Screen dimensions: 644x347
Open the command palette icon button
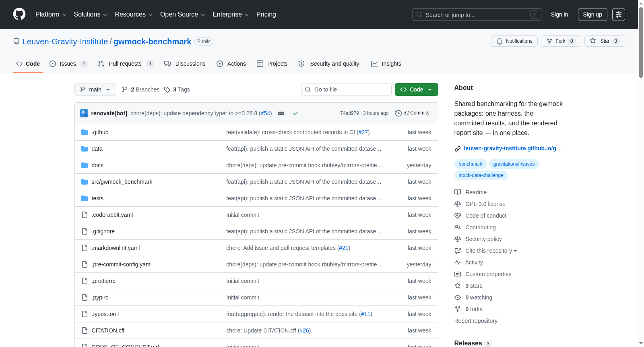click(619, 15)
